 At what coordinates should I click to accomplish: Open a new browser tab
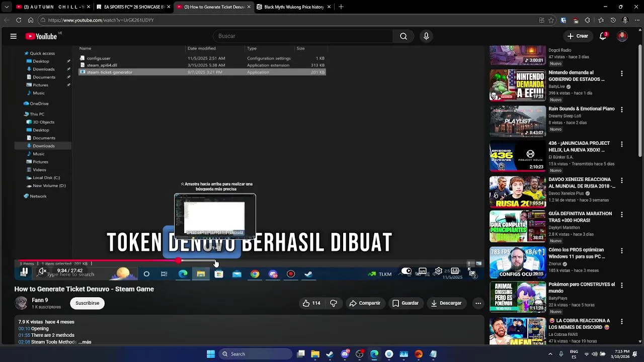point(341,7)
